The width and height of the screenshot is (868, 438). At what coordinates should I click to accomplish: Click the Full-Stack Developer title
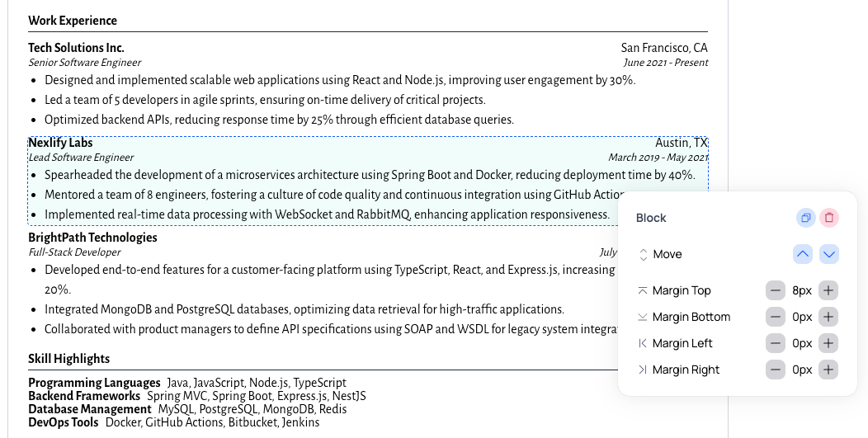click(x=74, y=252)
